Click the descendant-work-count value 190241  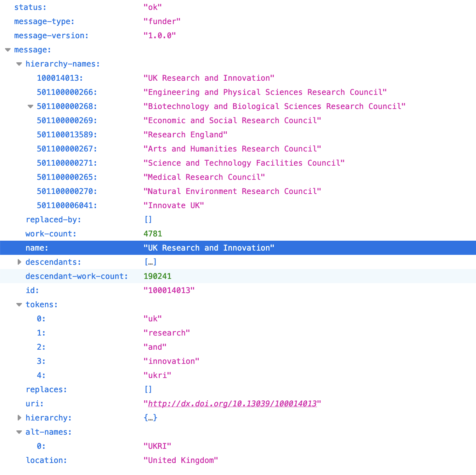(x=157, y=276)
